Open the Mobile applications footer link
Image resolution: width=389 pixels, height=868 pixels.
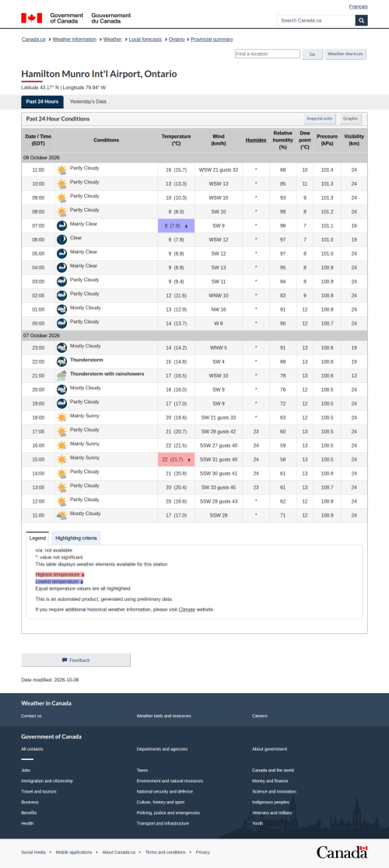74,852
